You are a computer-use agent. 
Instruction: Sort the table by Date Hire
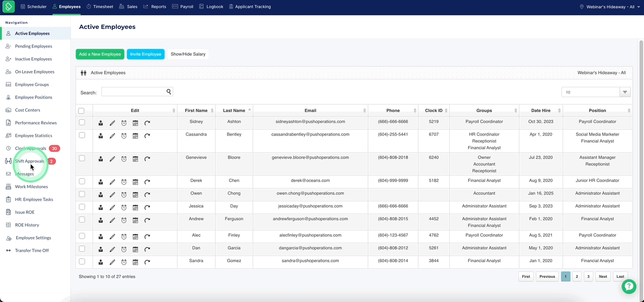(541, 110)
